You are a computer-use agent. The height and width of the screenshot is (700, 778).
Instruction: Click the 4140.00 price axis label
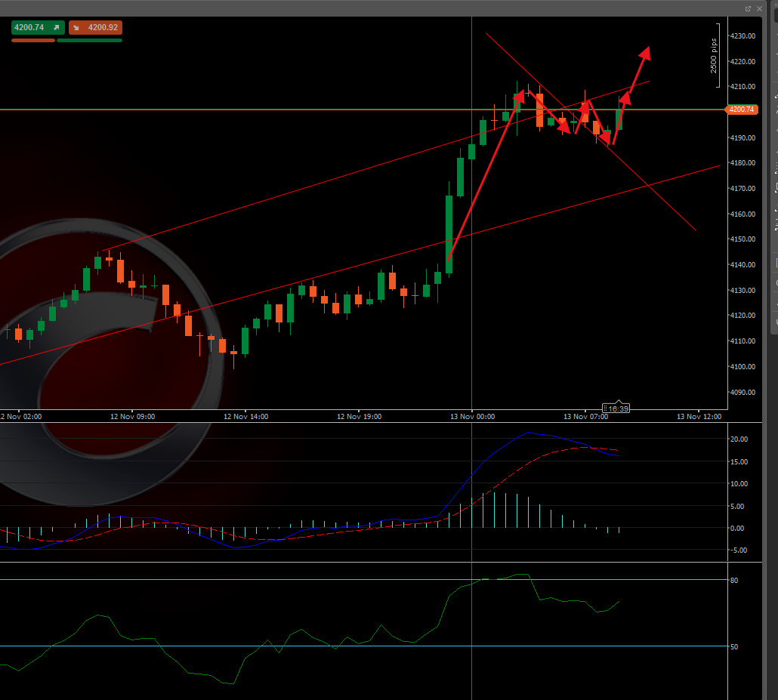point(742,265)
